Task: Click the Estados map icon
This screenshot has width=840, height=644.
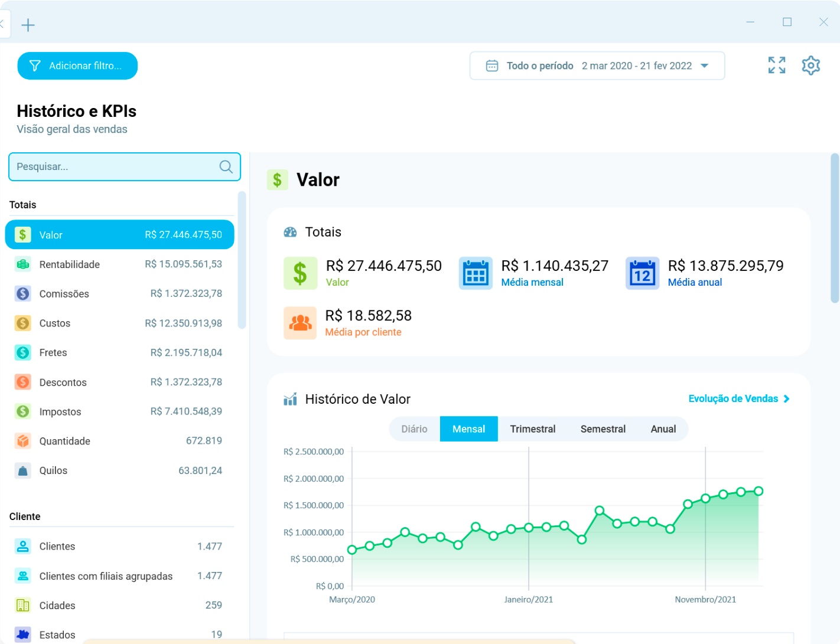Action: (22, 635)
